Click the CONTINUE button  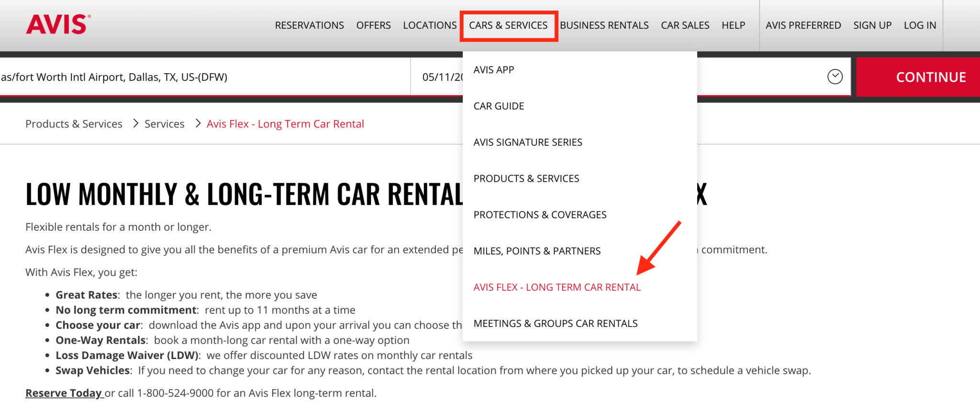click(930, 76)
